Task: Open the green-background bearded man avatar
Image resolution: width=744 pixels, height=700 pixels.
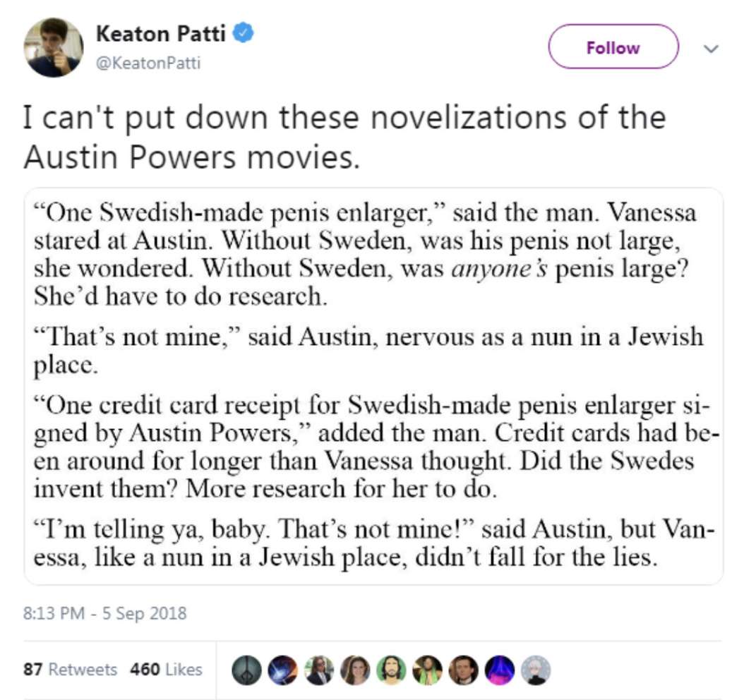Action: click(x=390, y=668)
